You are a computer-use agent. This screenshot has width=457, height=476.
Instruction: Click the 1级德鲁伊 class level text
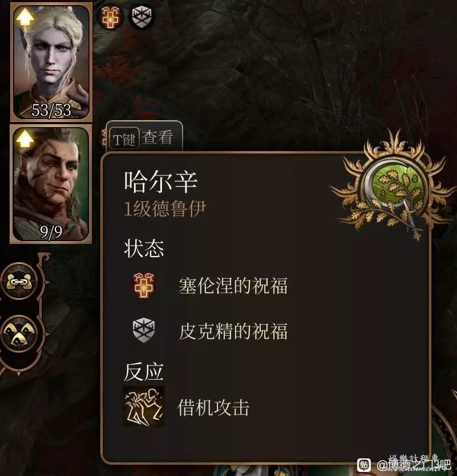tap(165, 209)
